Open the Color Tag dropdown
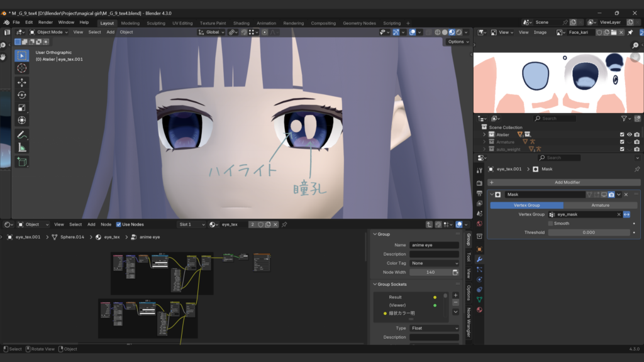This screenshot has width=644, height=362. (434, 263)
